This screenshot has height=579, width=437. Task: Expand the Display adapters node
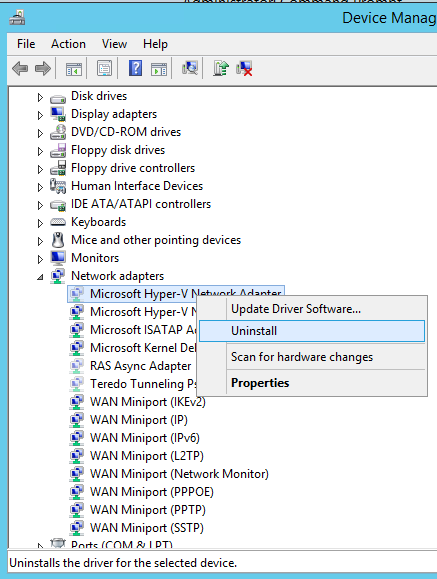pyautogui.click(x=40, y=115)
